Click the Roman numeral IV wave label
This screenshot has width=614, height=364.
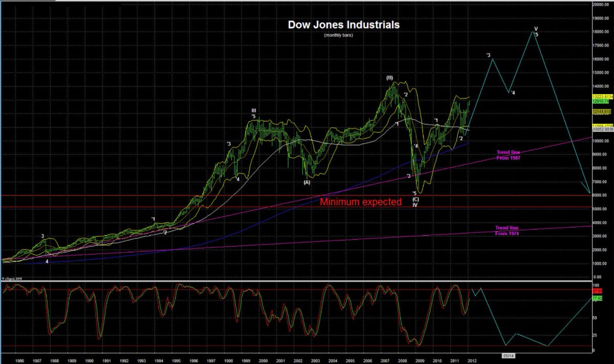[x=415, y=204]
